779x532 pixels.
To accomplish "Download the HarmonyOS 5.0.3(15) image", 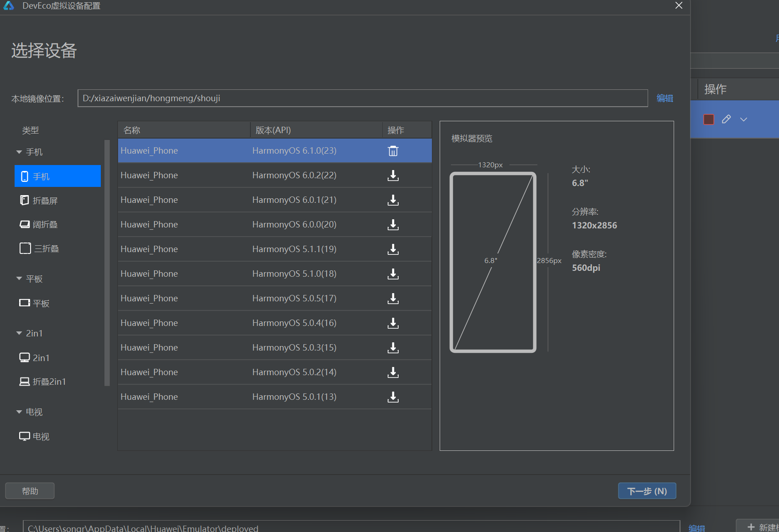I will [x=393, y=348].
